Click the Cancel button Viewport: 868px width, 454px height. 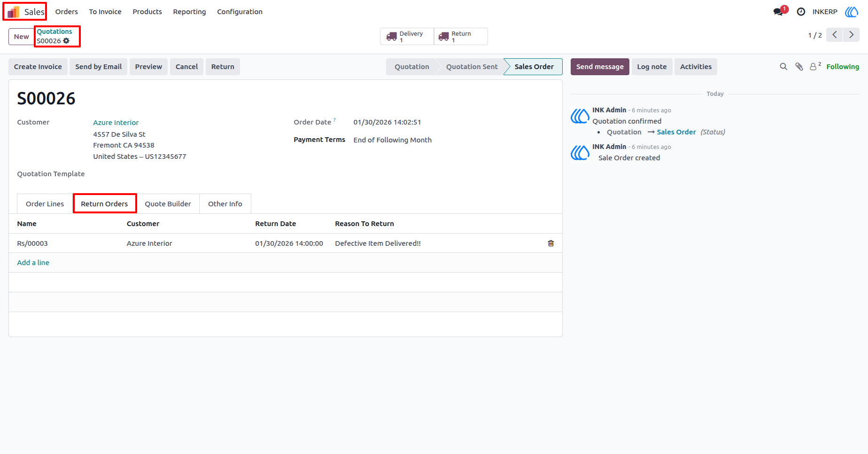point(186,67)
